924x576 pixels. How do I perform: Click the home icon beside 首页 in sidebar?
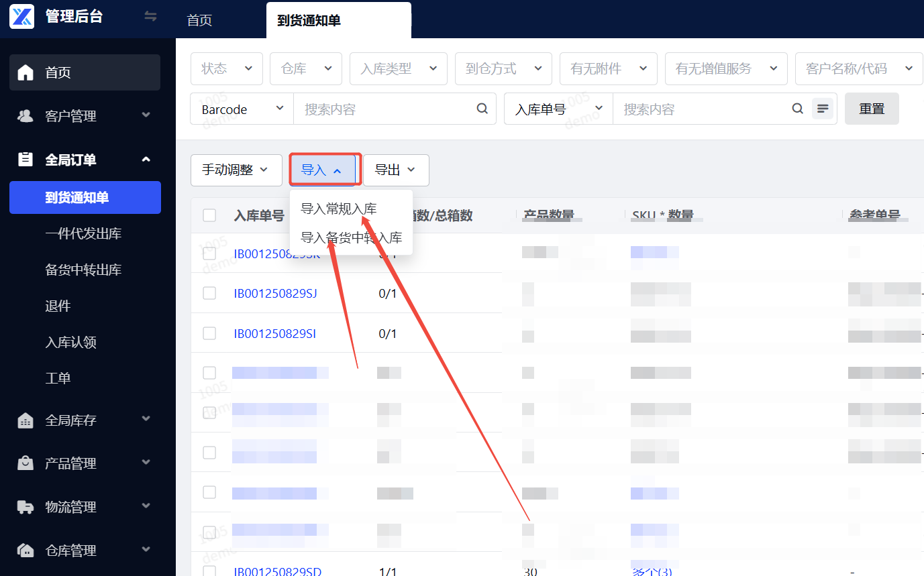[25, 72]
